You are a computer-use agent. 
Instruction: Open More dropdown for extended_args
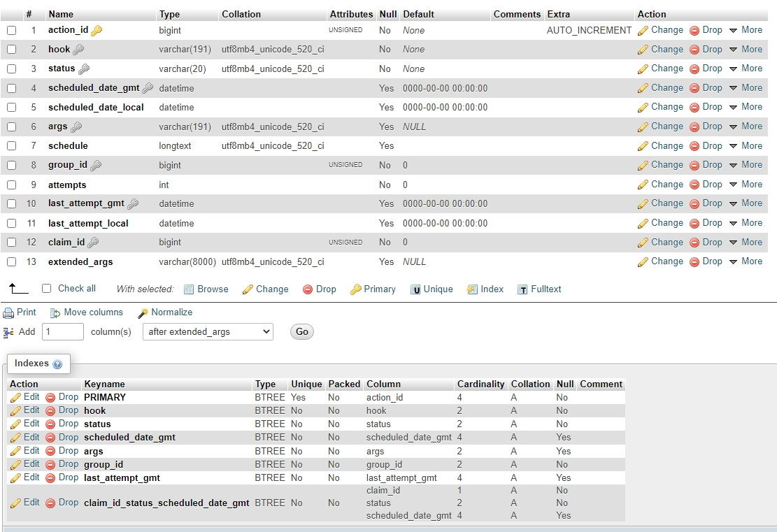746,261
